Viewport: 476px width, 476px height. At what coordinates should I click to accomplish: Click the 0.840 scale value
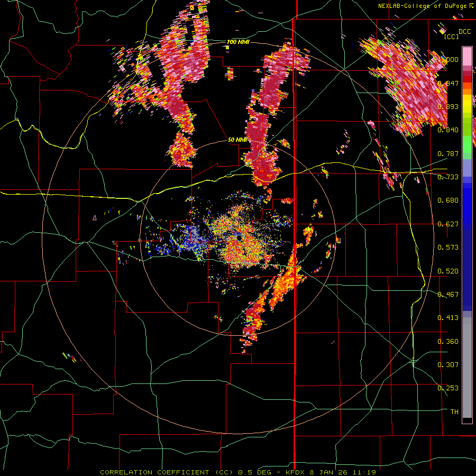(x=448, y=130)
